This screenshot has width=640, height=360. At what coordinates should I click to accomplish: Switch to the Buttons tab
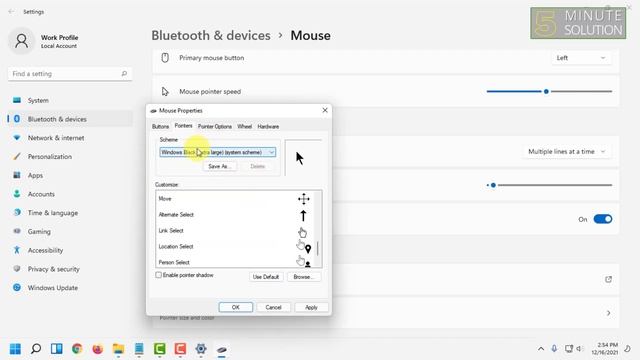tap(160, 127)
